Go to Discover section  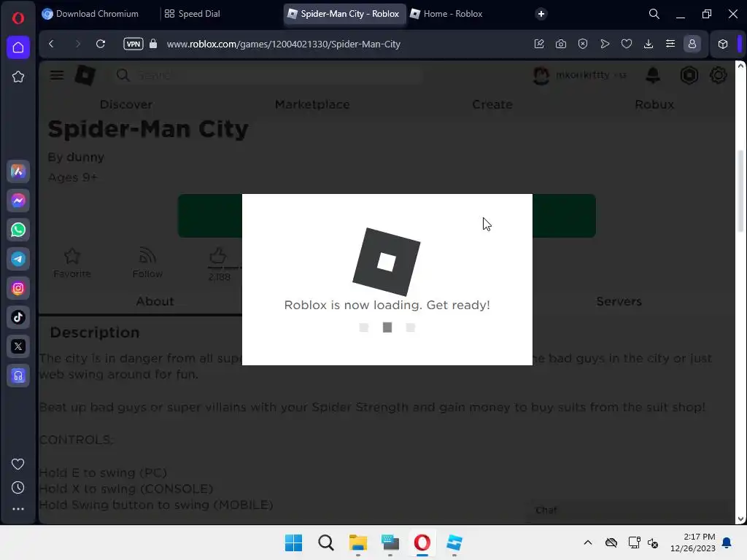126,104
